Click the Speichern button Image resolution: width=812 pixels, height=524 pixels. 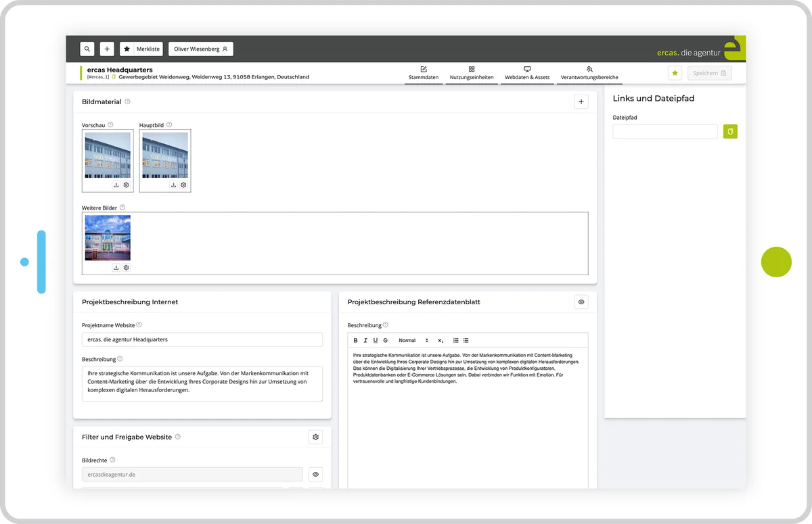[x=709, y=72]
